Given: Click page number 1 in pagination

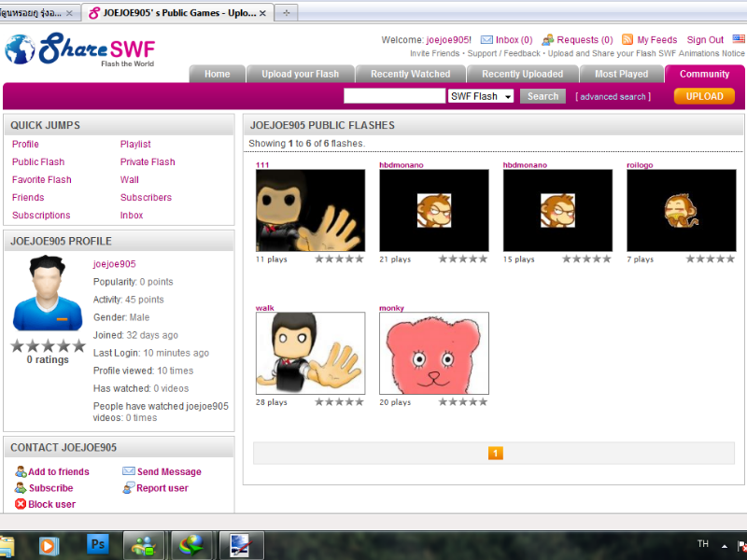Looking at the screenshot, I should [496, 453].
